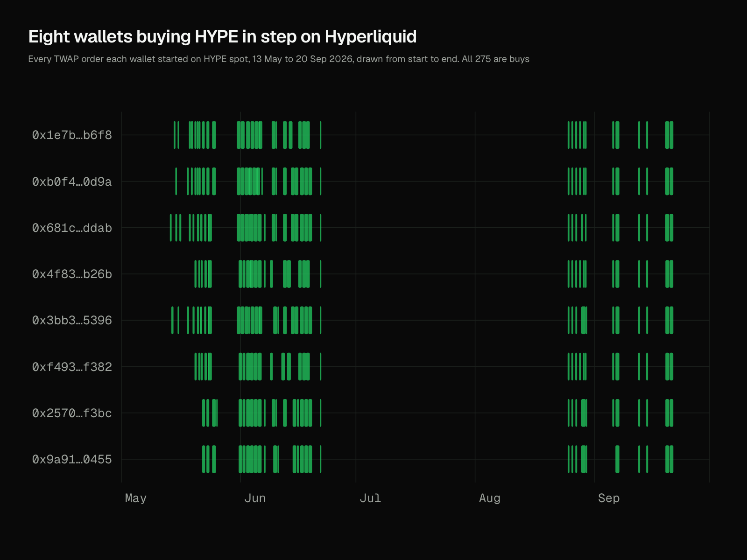Click wallet label 0x2570…f3bc
Viewport: 747px width, 560px height.
point(72,413)
